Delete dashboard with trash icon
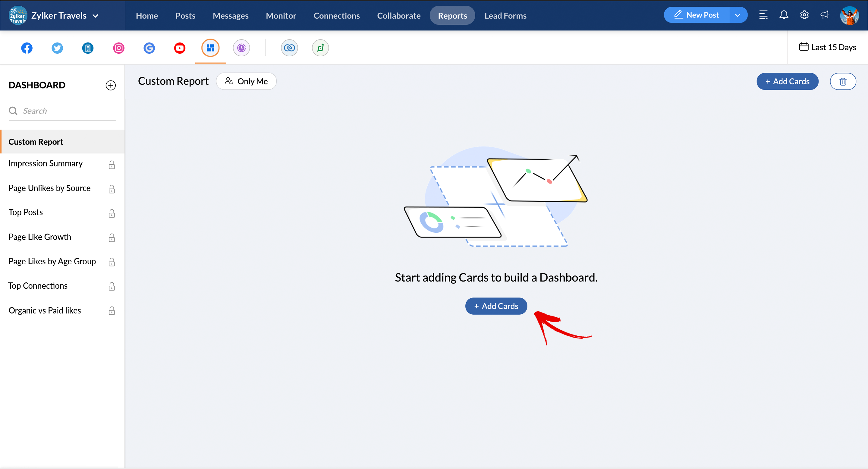Screen dimensions: 868x469 [x=843, y=81]
